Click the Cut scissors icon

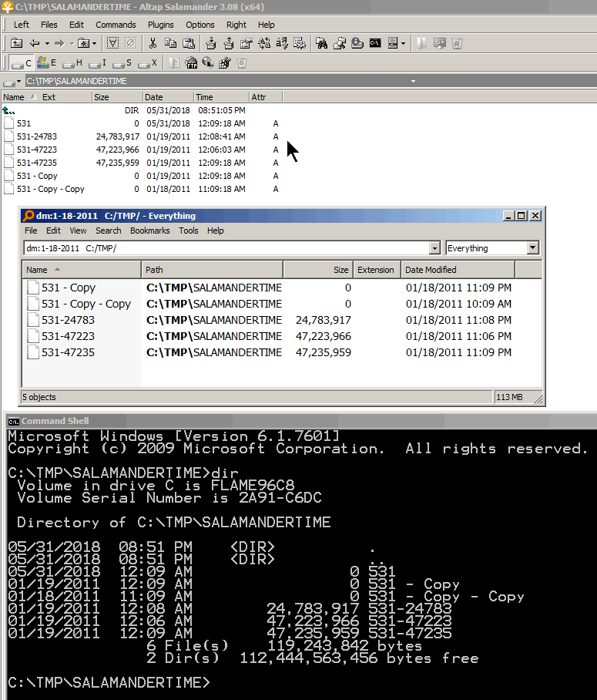pos(153,44)
